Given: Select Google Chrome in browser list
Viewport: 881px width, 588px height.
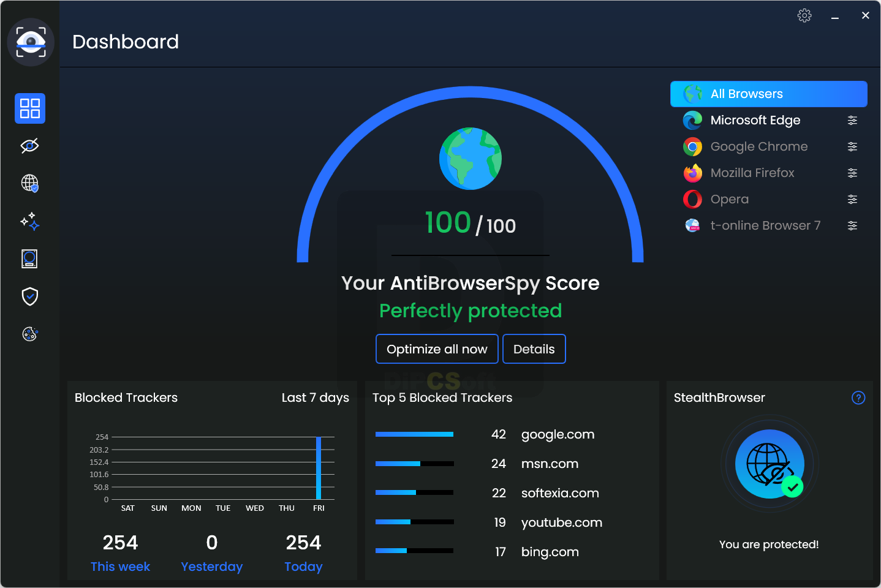Looking at the screenshot, I should (x=769, y=146).
